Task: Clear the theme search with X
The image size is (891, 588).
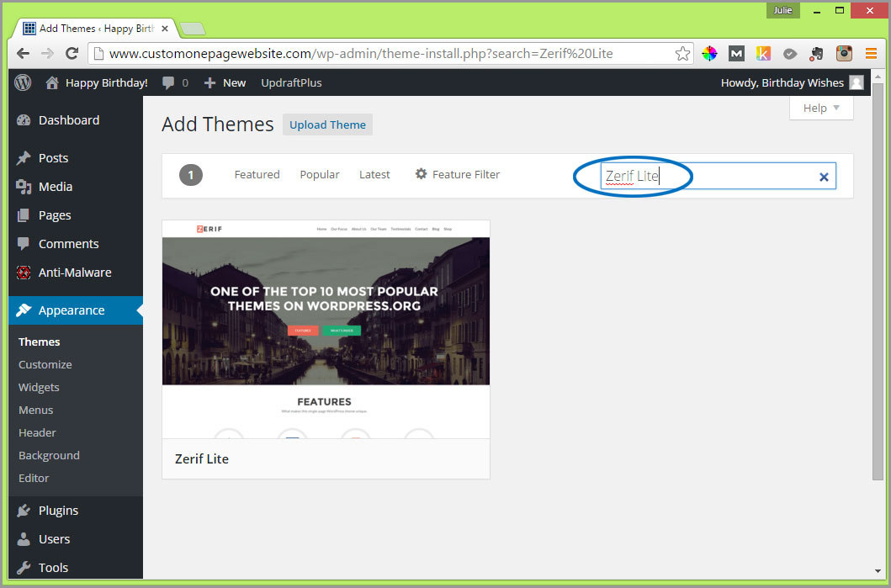Action: click(824, 177)
